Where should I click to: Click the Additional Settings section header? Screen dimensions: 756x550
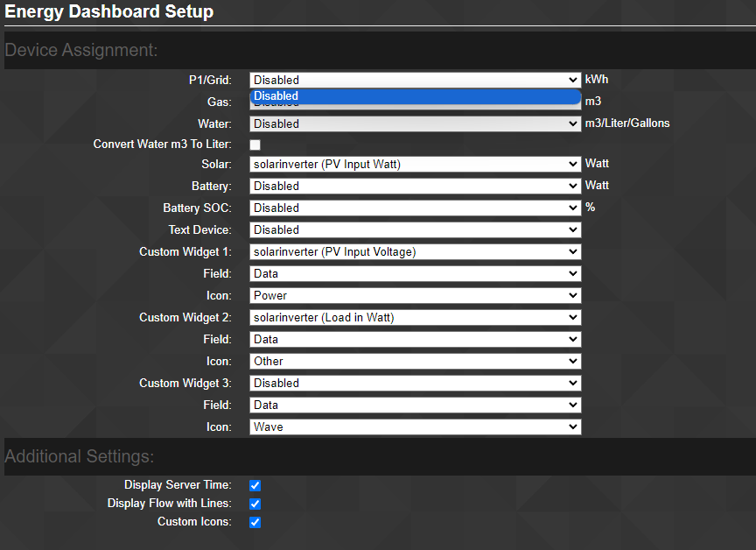point(79,456)
